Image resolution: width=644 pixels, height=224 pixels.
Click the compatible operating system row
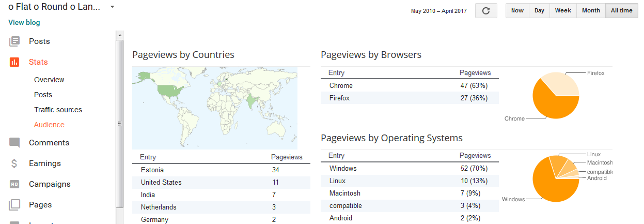[x=410, y=205]
